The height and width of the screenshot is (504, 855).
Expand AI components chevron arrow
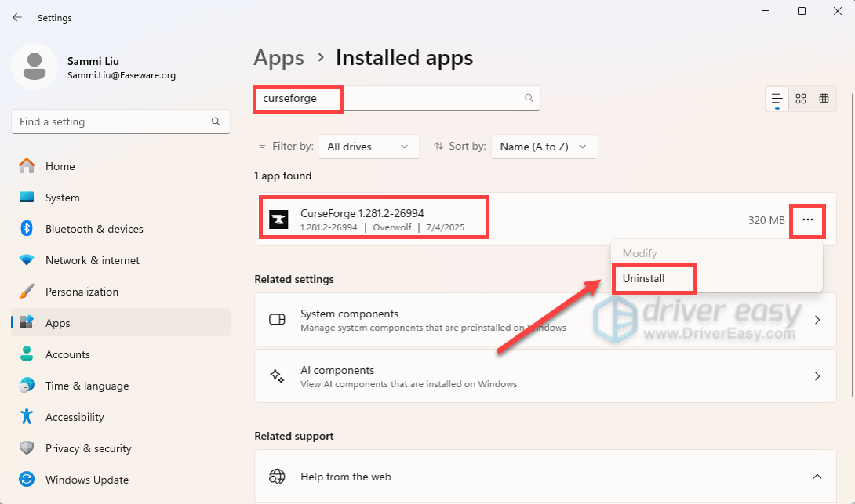point(817,376)
